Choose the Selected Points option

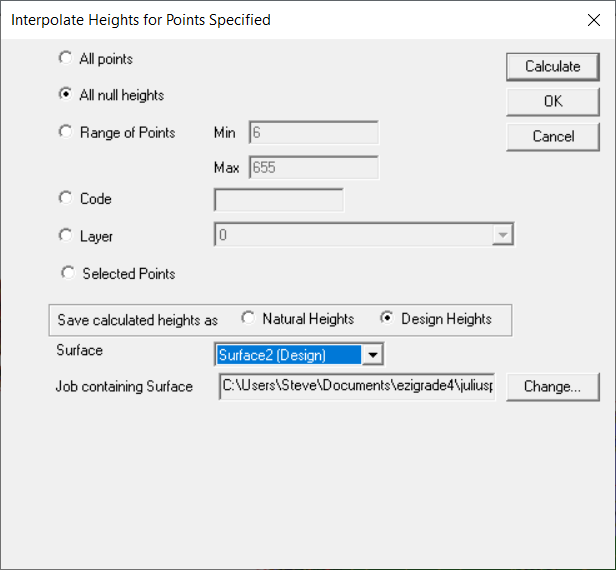(x=68, y=273)
